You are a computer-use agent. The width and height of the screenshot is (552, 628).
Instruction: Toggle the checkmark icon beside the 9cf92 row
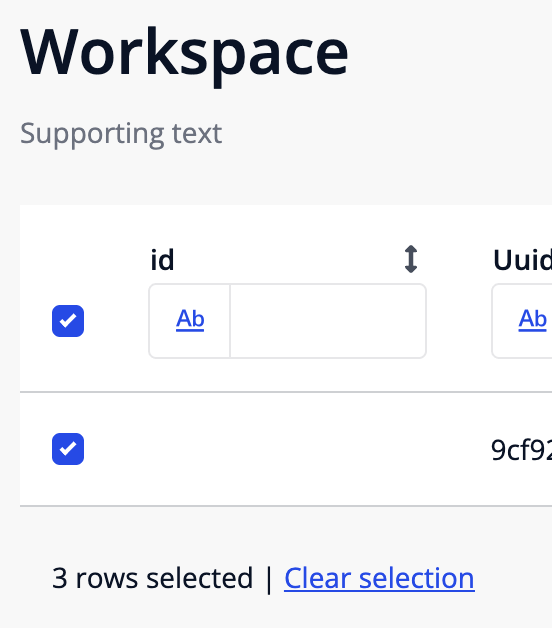click(x=68, y=449)
